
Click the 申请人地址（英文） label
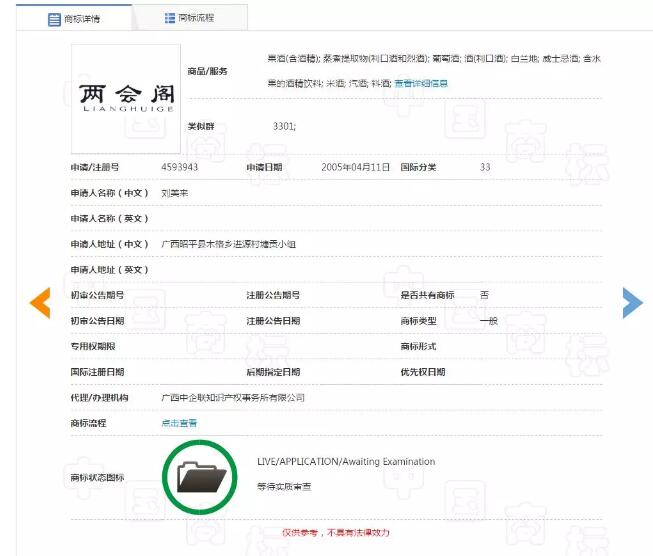coord(110,270)
